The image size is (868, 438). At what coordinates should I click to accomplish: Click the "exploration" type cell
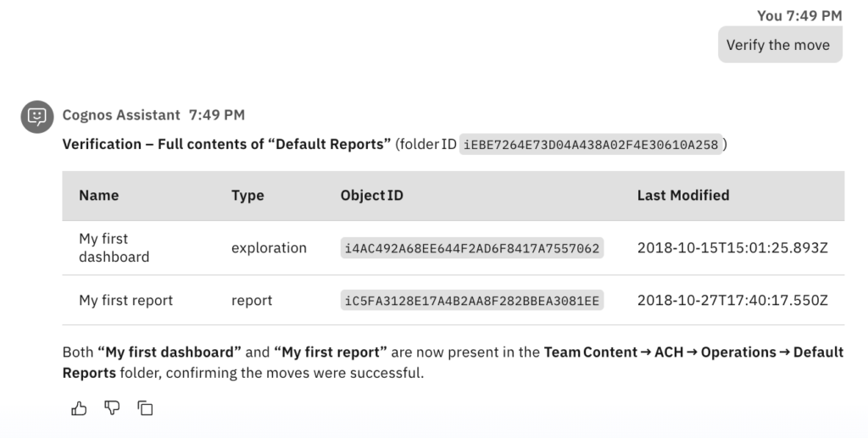point(269,248)
